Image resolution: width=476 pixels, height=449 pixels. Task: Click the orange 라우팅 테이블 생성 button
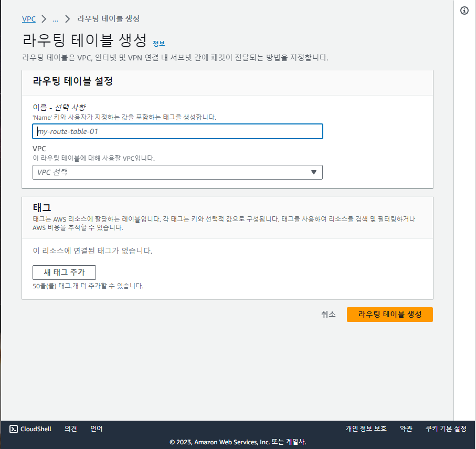390,315
